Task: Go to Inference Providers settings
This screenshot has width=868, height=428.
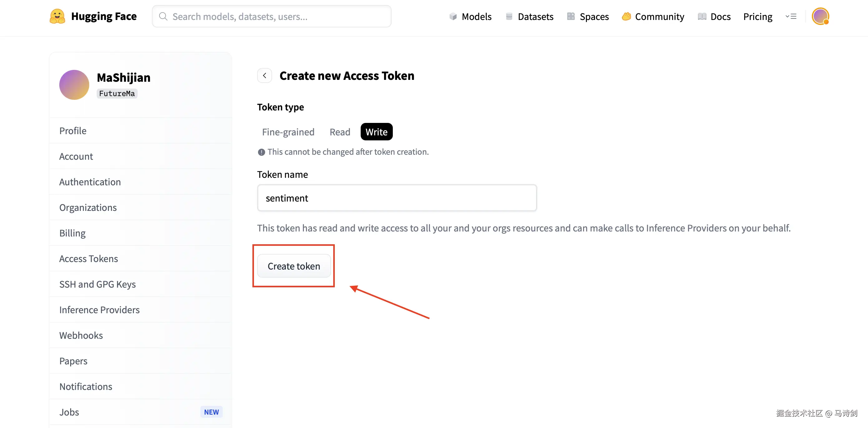Action: (x=100, y=310)
